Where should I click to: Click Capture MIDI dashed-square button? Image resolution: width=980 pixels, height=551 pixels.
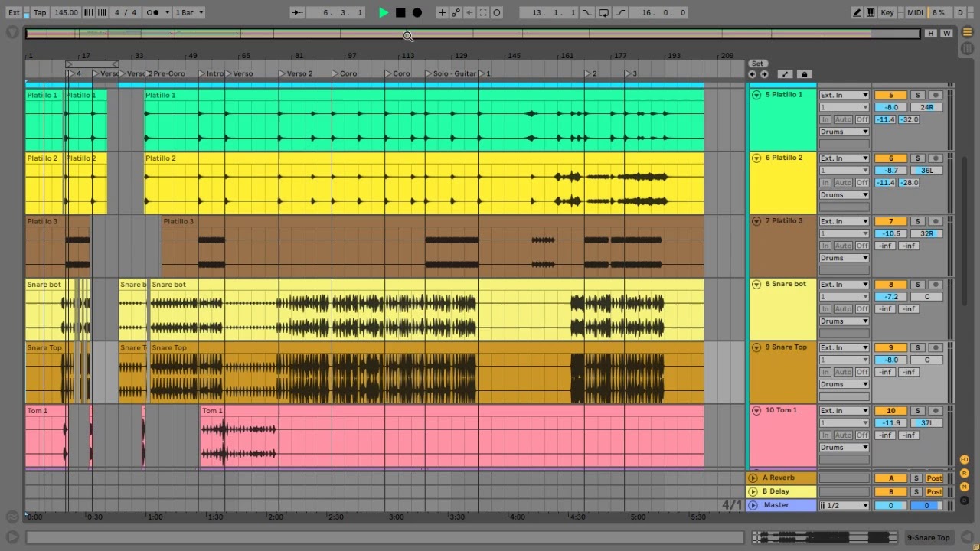pos(483,12)
